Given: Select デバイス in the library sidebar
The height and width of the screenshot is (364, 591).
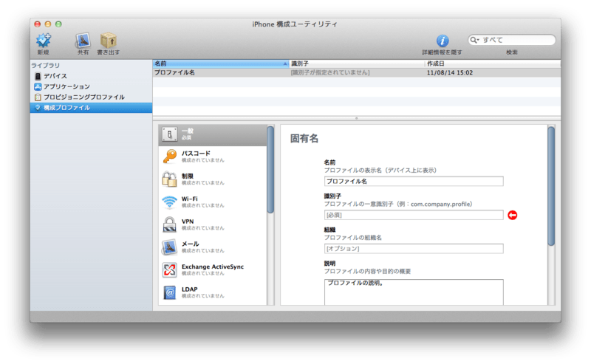Looking at the screenshot, I should (55, 76).
